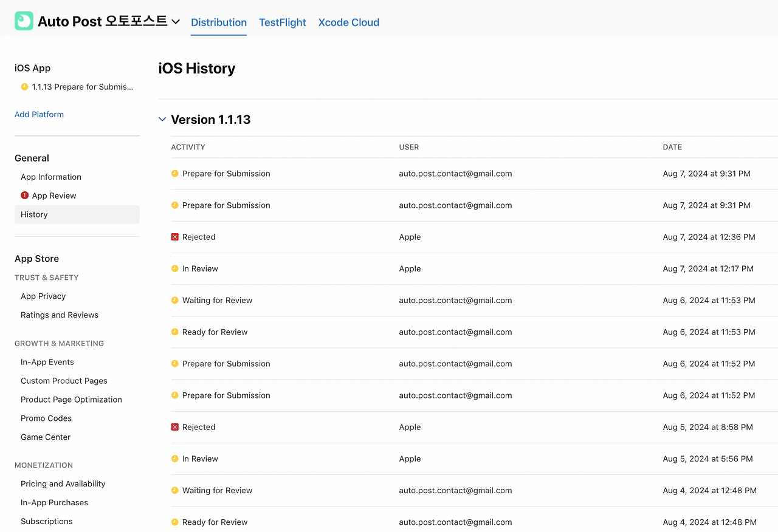The image size is (778, 532).
Task: Switch to the Distribution tab
Action: pyautogui.click(x=219, y=22)
